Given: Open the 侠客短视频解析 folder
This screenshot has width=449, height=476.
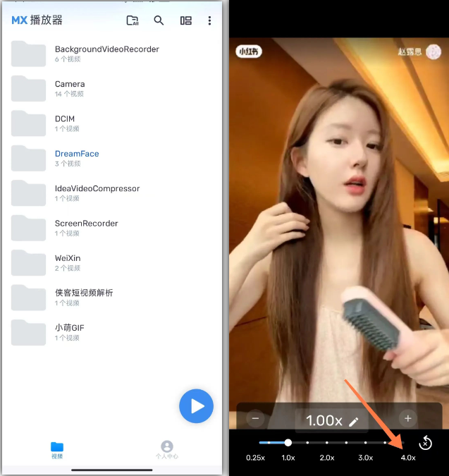Looking at the screenshot, I should tap(112, 298).
